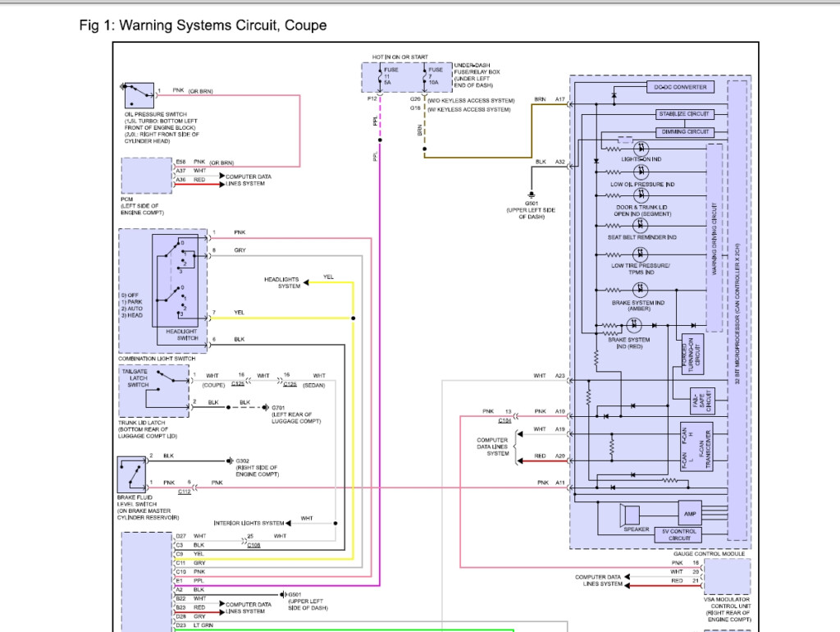The height and width of the screenshot is (632, 840).
Task: Select the 'BRAKE SYSTEM IND (RED)' label
Action: [x=629, y=343]
